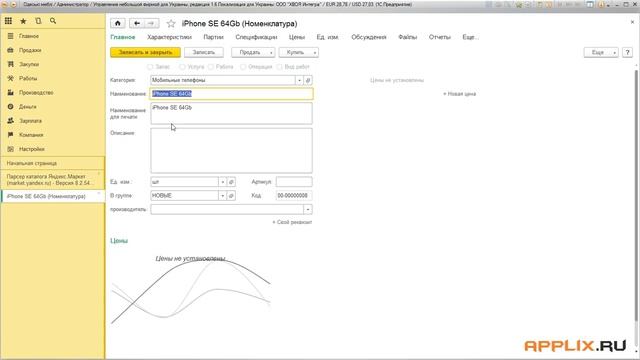The height and width of the screenshot is (360, 640).
Task: Expand the производитель dropdown arrow
Action: tap(308, 210)
